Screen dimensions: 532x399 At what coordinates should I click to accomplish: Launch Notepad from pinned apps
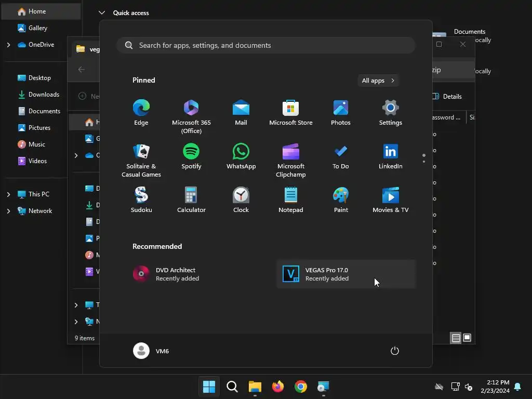(x=291, y=200)
